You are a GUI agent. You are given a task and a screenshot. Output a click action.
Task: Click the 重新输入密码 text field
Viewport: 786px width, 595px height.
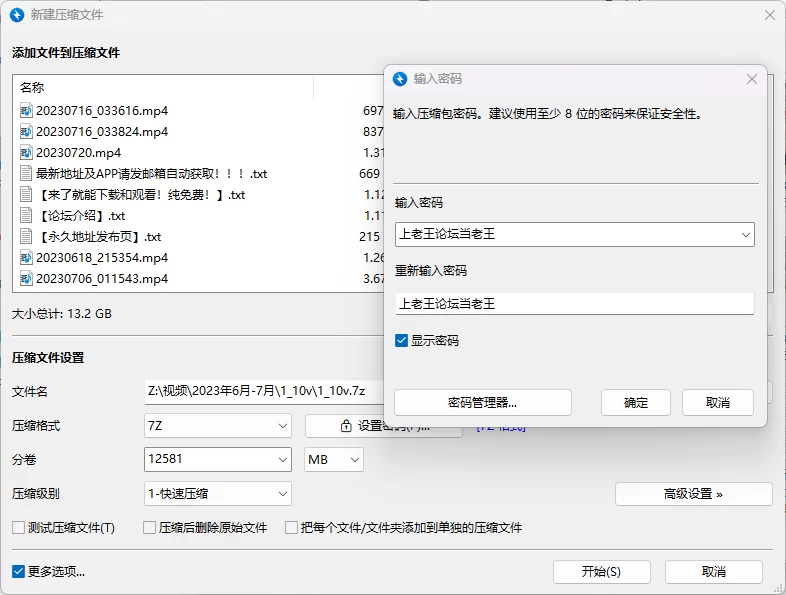tap(574, 304)
